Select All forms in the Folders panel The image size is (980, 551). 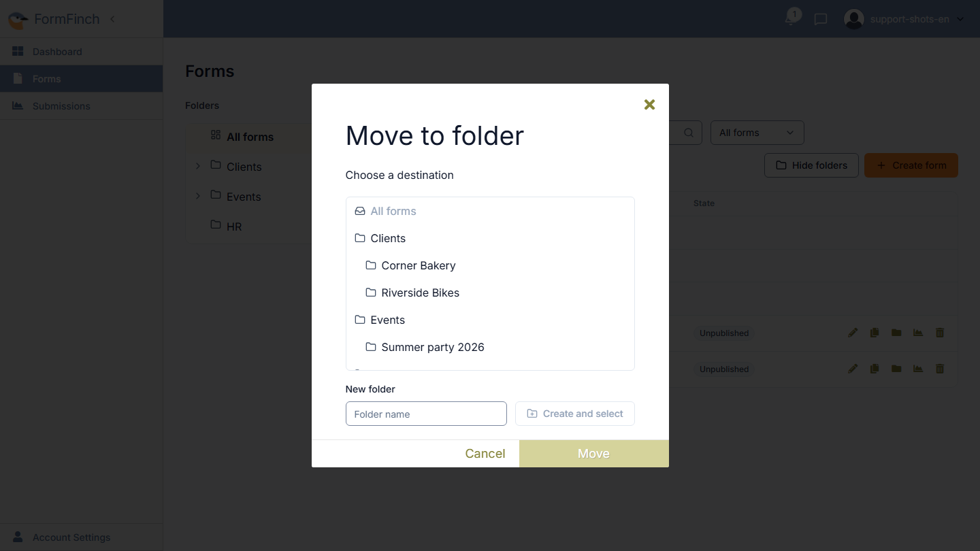coord(250,137)
